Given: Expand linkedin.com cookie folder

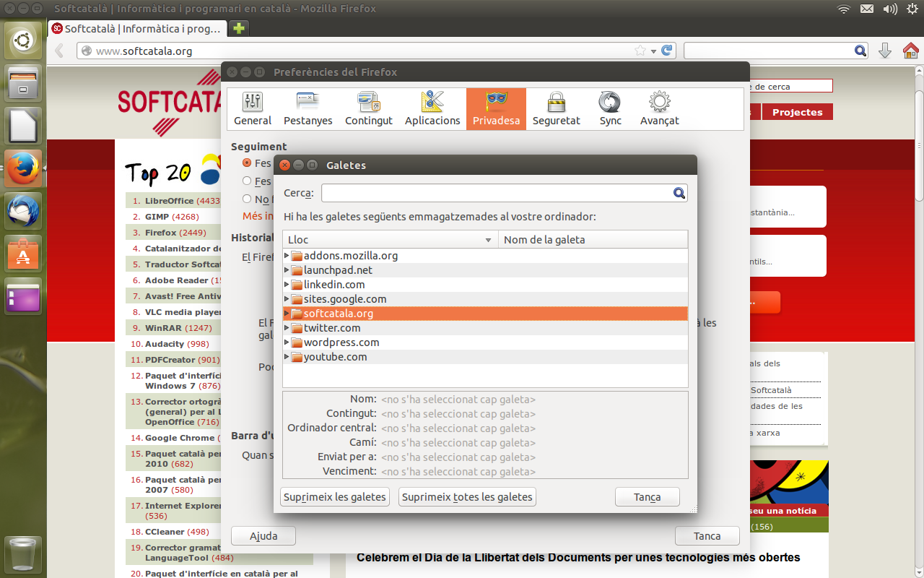Looking at the screenshot, I should [287, 284].
